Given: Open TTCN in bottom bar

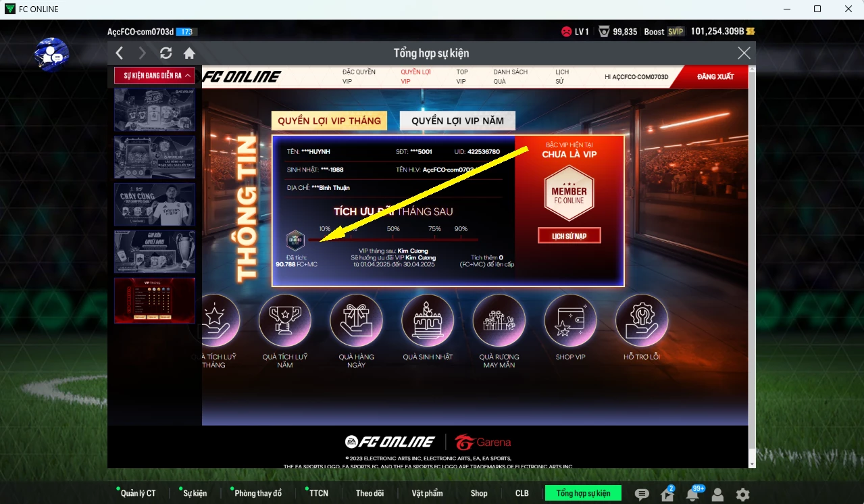Looking at the screenshot, I should [x=318, y=493].
